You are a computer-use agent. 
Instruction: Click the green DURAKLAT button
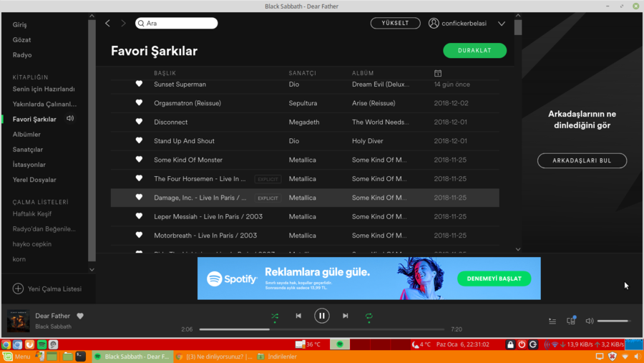[474, 51]
